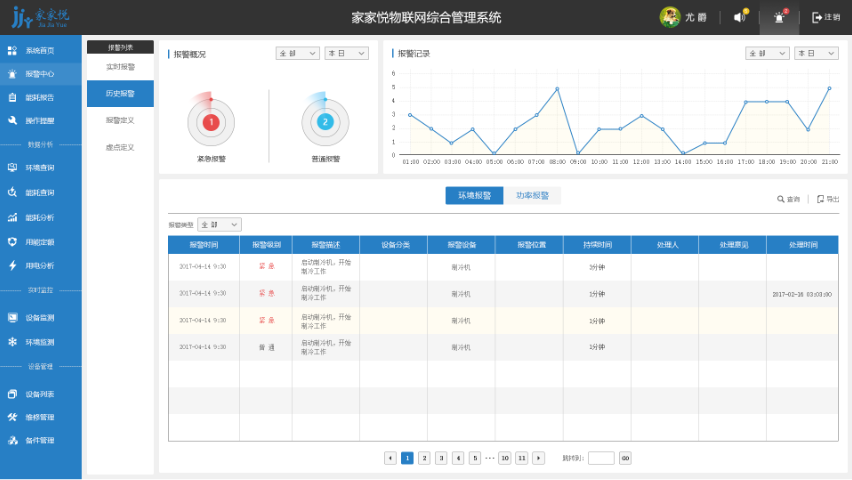Open 系统首页 from the sidebar
852x480 pixels.
40,50
